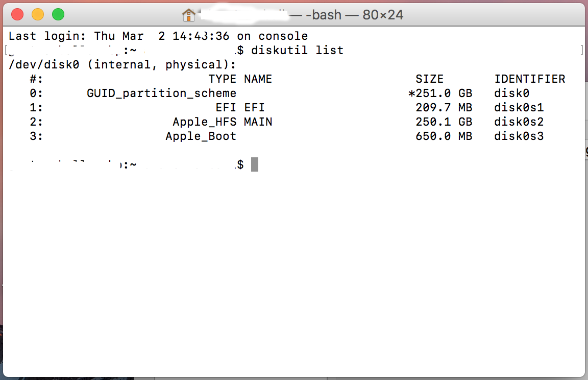588x380 pixels.
Task: Click the shell prompt dollar sign
Action: pos(240,164)
